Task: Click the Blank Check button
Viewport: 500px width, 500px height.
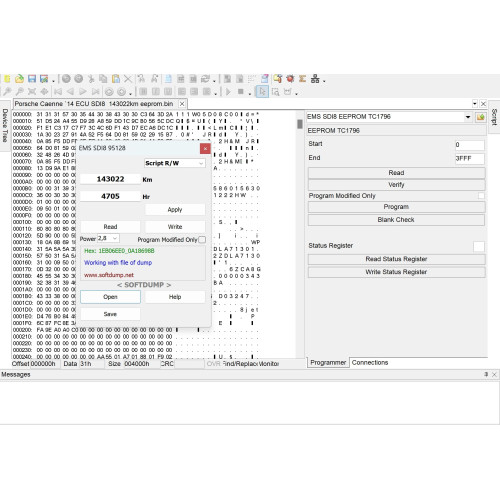Action: (396, 220)
